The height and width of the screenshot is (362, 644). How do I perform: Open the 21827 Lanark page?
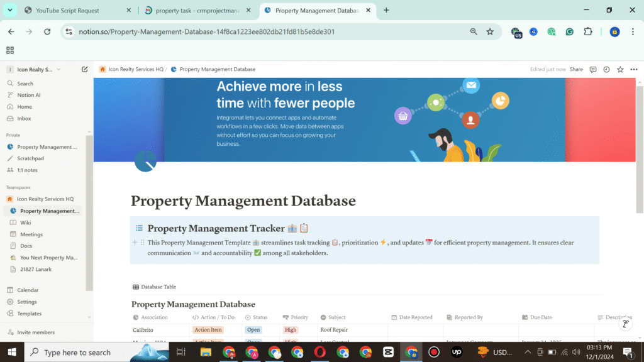click(36, 269)
